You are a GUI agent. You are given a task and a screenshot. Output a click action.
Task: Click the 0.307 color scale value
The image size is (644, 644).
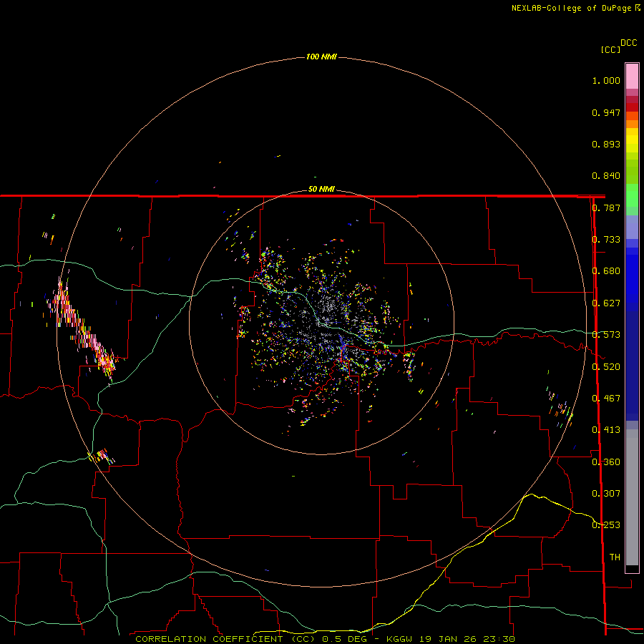click(606, 494)
